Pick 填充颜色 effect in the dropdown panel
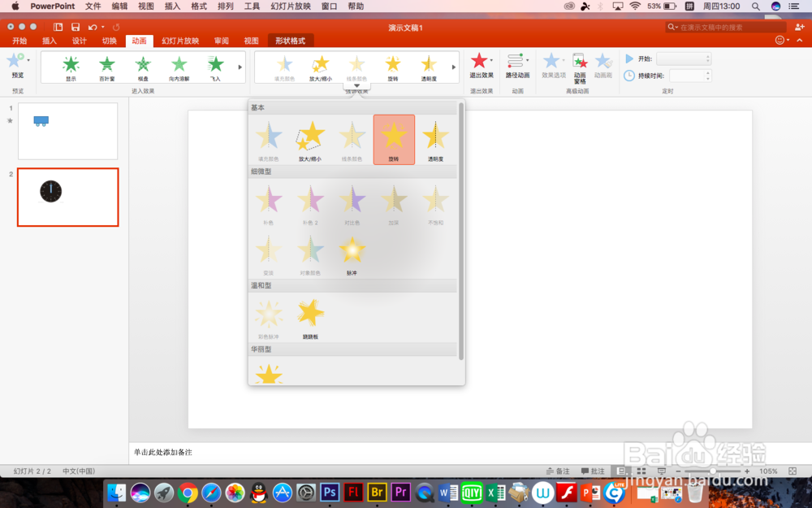The height and width of the screenshot is (508, 812). tap(268, 140)
